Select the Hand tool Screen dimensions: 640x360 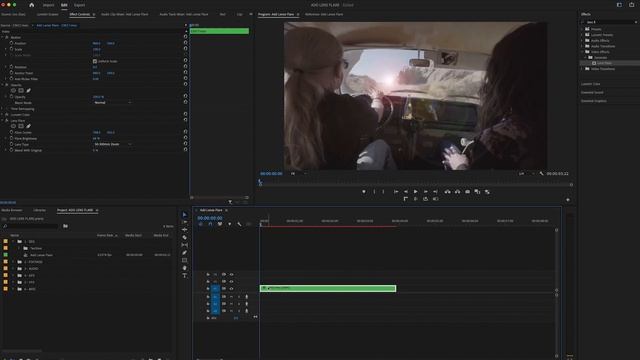[184, 268]
